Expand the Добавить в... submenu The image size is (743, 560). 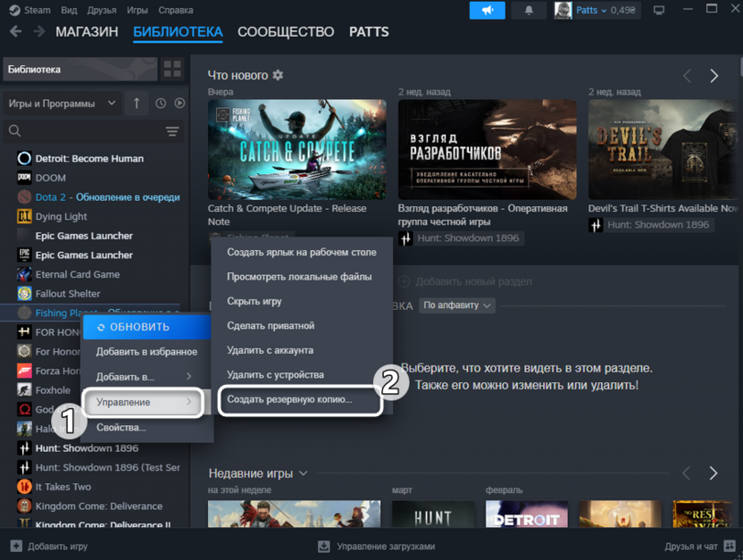tap(146, 377)
